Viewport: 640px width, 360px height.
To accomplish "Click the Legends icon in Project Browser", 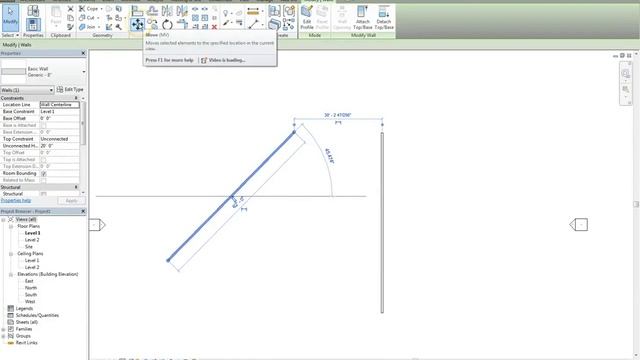I will pyautogui.click(x=11, y=308).
